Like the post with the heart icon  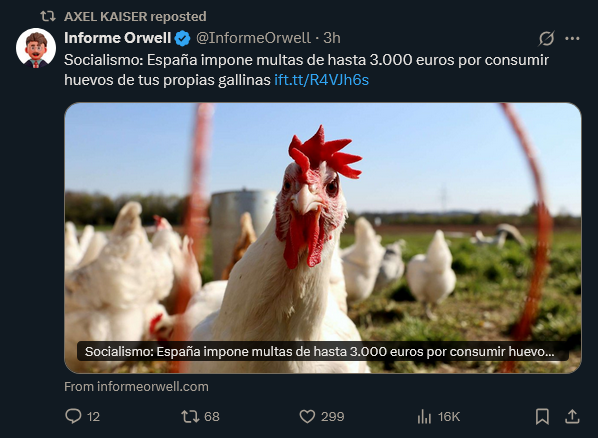[307, 416]
